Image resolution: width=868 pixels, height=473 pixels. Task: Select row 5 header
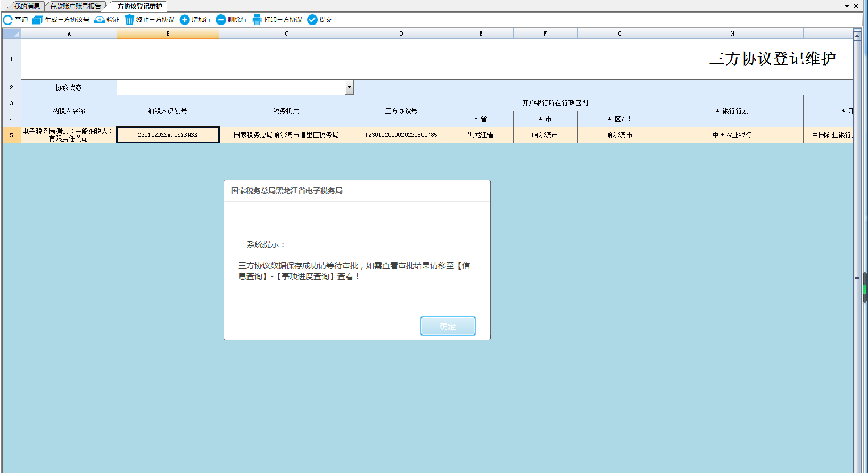pyautogui.click(x=11, y=135)
